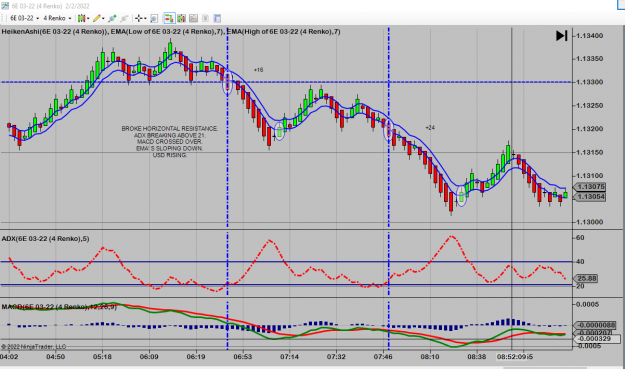Click the 1.13075 price marker
Image resolution: width=625 pixels, height=369 pixels.
tap(590, 186)
